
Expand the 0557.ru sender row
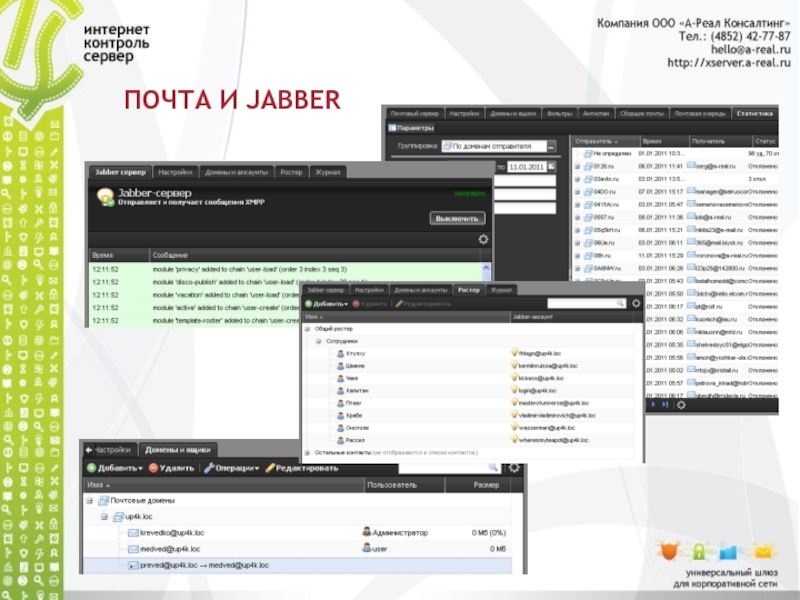click(x=577, y=217)
